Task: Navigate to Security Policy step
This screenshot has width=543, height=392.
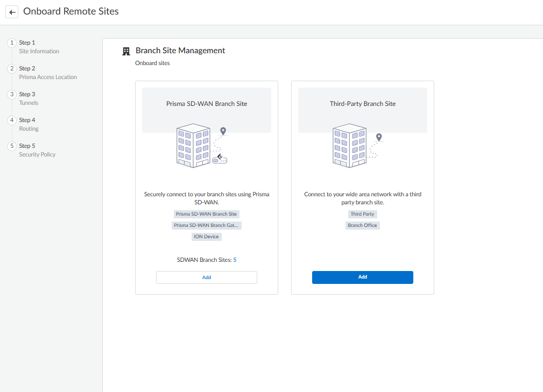Action: tap(37, 154)
